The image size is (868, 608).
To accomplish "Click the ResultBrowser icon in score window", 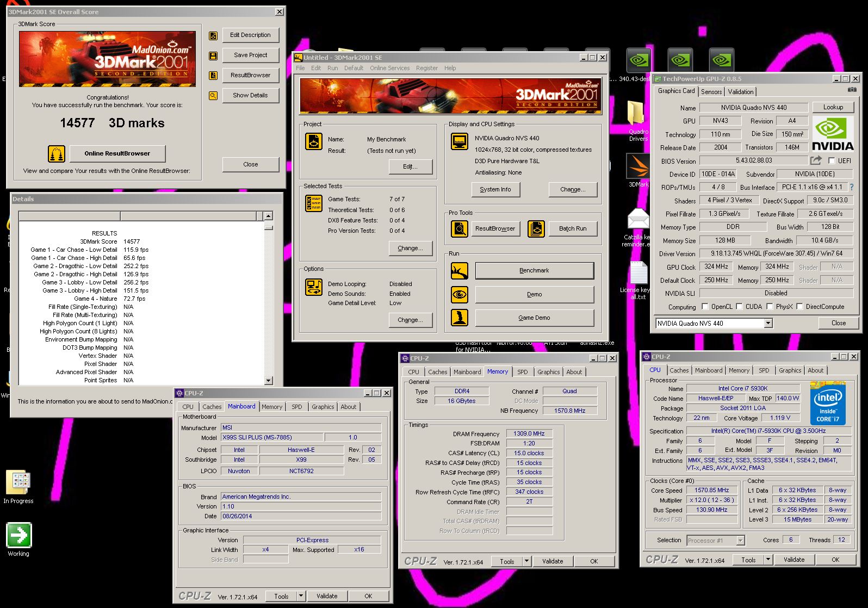I will point(213,76).
